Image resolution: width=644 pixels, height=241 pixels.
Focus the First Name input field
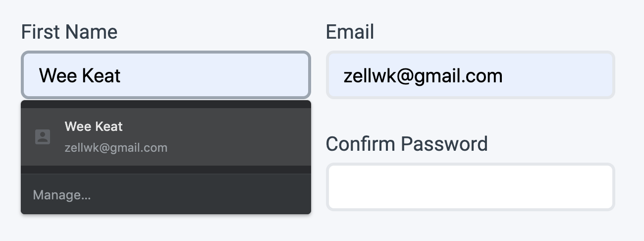tap(165, 75)
